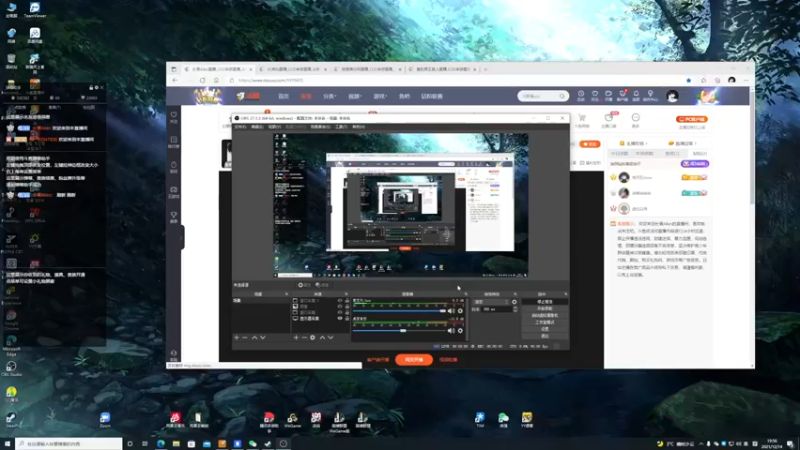
Task: Mute the top mixer channel speaker icon
Action: pos(451,311)
